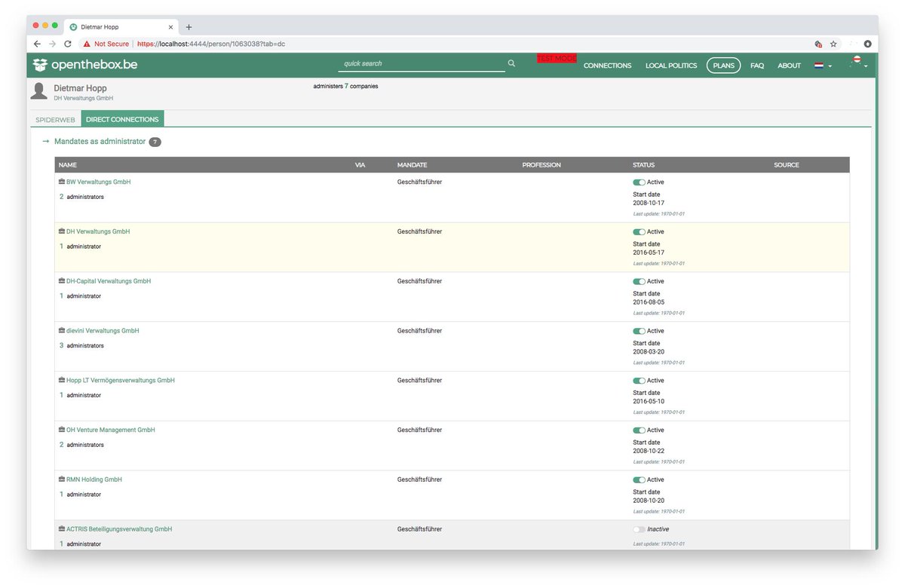Click the briefcase icon beside DH-Capital Verwaltungs GmbH

point(62,281)
